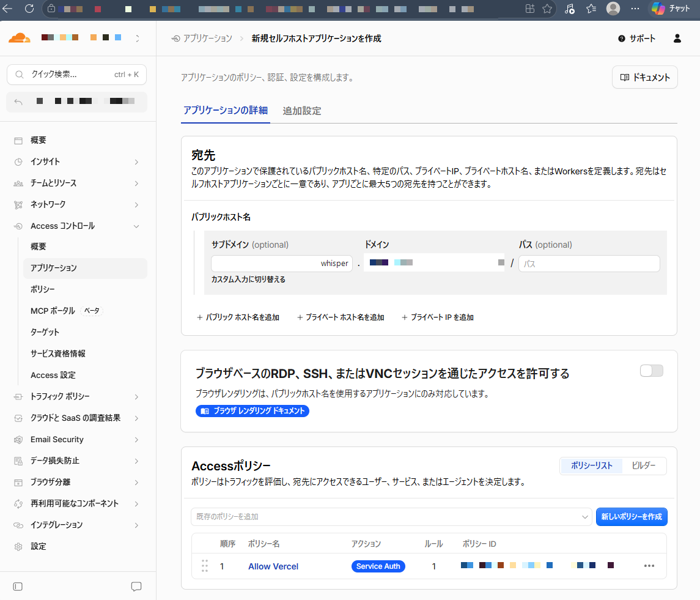Select ポリシーリスト view option
The width and height of the screenshot is (700, 600).
592,465
